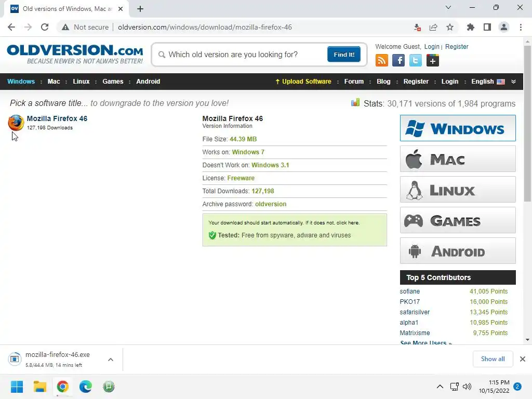Open the Windows 7 compatibility link
The height and width of the screenshot is (399, 532).
tap(248, 152)
